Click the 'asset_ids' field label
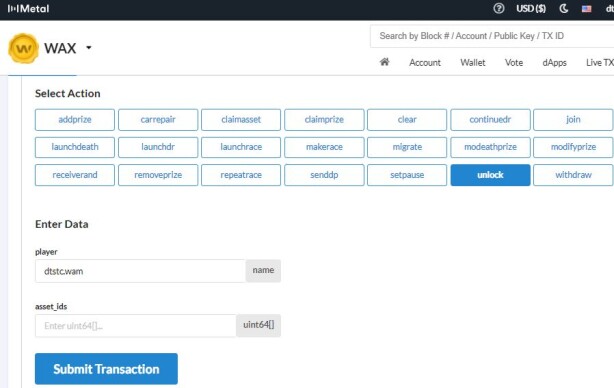614x388 pixels. (51, 307)
